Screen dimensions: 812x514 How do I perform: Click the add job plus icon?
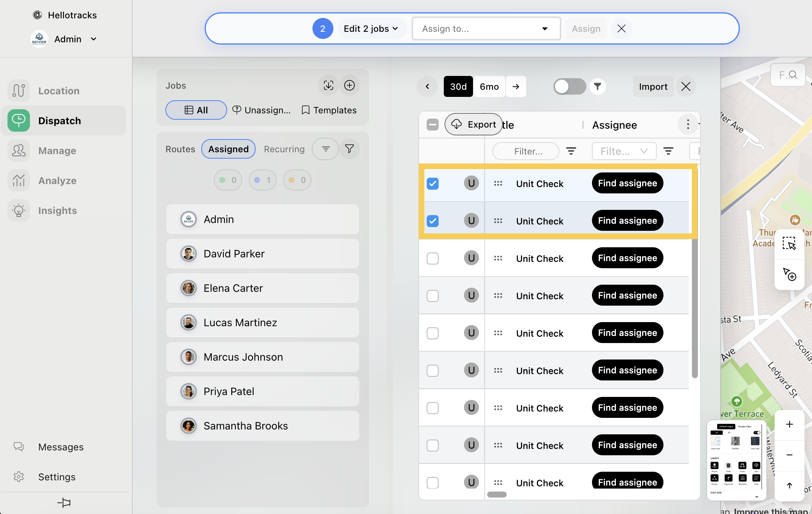349,85
